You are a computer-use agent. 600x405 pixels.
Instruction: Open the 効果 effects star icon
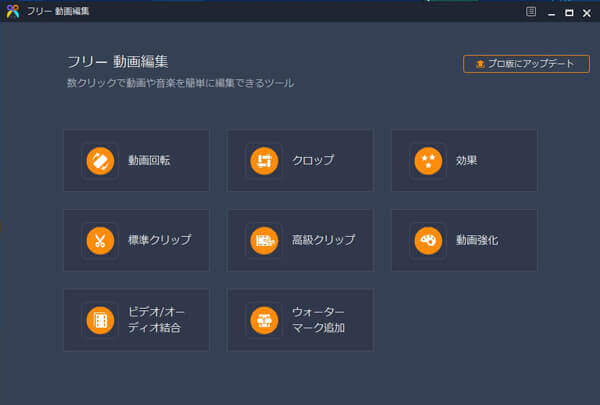428,161
